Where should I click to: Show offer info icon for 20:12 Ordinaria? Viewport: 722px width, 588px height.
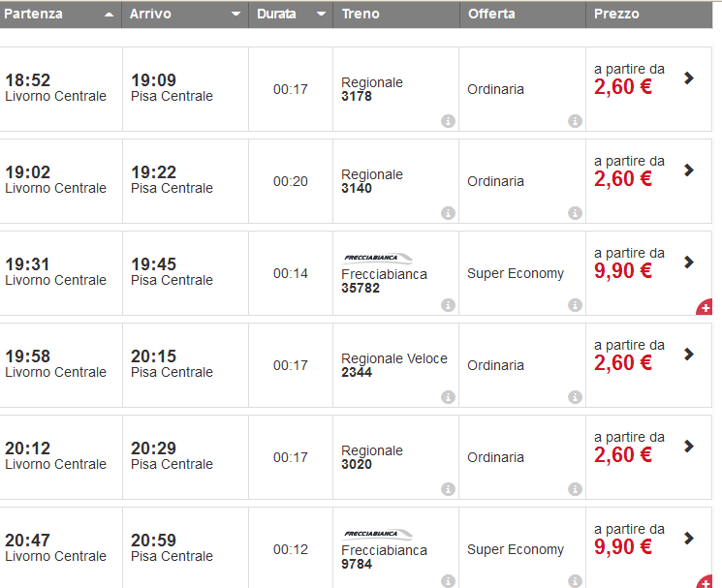[x=575, y=489]
